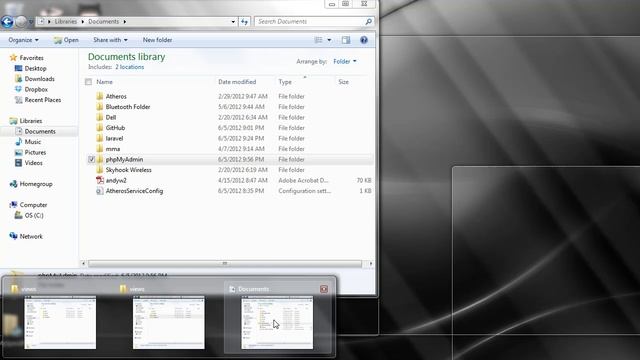Open the recent pages dropdown arrow
The image size is (640, 360).
(31, 22)
